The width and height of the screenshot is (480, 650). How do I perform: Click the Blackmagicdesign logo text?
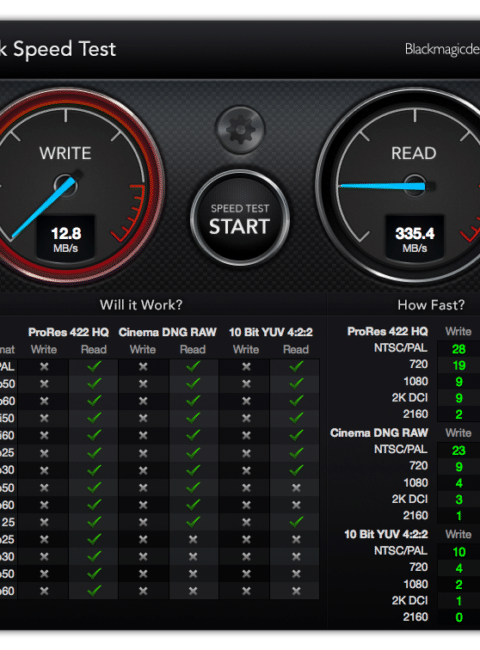click(x=442, y=49)
